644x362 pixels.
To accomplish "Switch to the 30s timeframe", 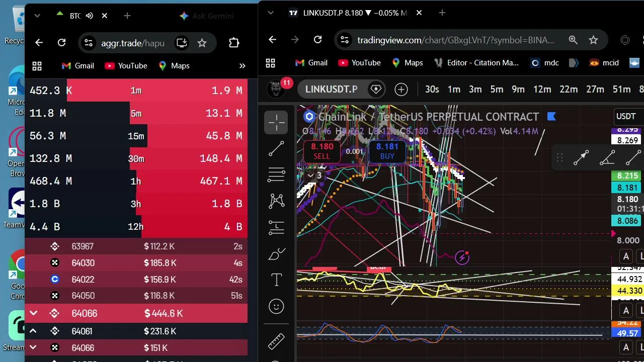I will (432, 89).
